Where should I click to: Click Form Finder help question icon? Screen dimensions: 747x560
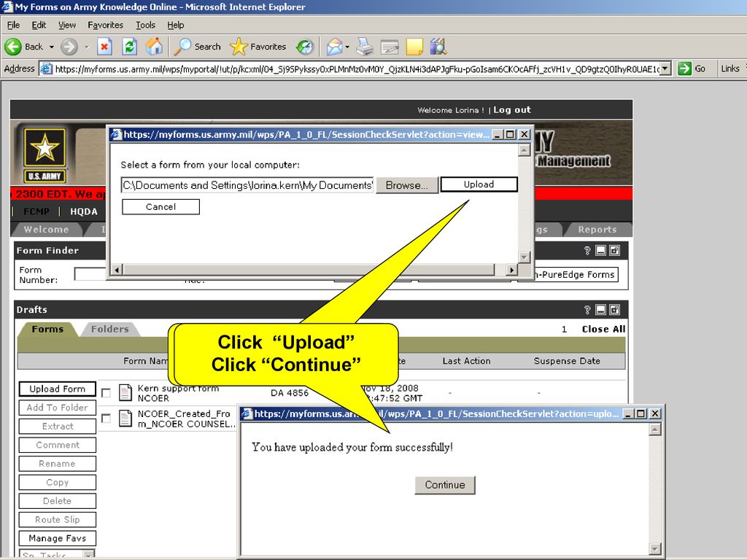(587, 251)
